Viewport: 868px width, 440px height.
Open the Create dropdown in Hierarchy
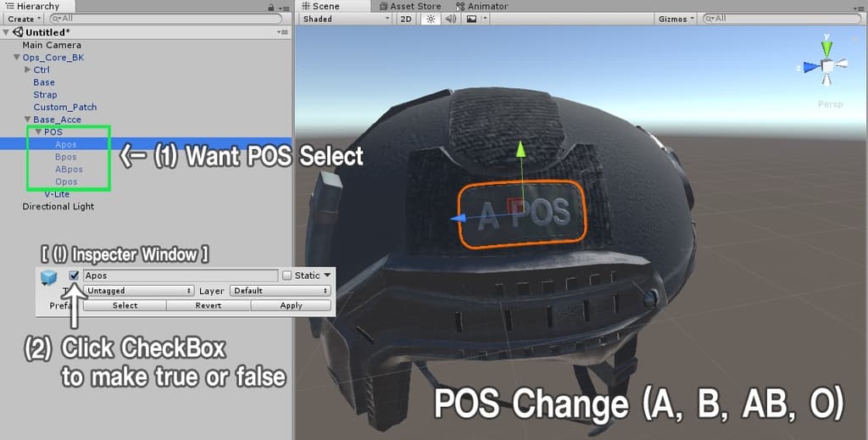tap(25, 19)
